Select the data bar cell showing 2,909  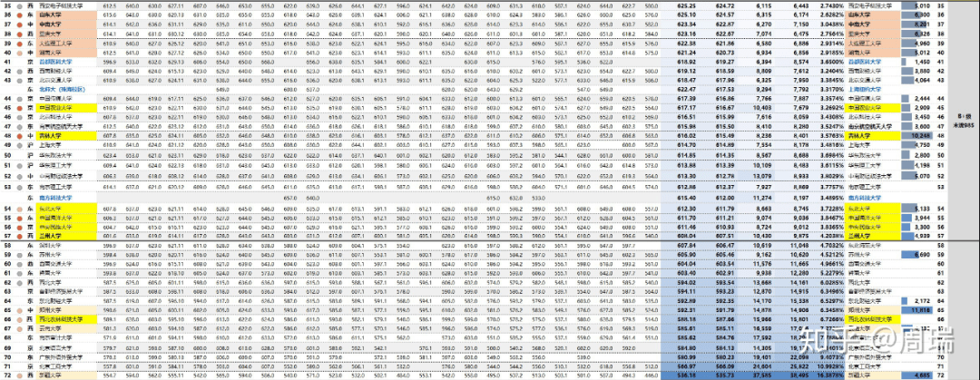pyautogui.click(x=917, y=108)
